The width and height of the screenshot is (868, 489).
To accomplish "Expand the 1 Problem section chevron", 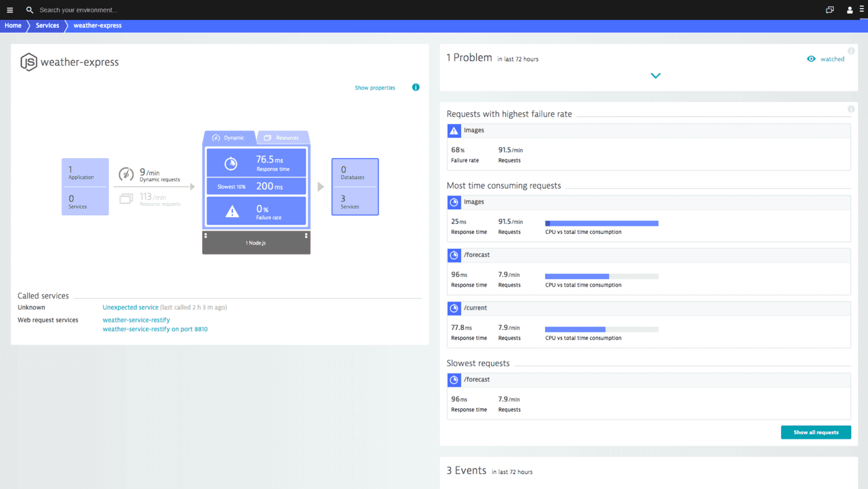I will coord(655,75).
